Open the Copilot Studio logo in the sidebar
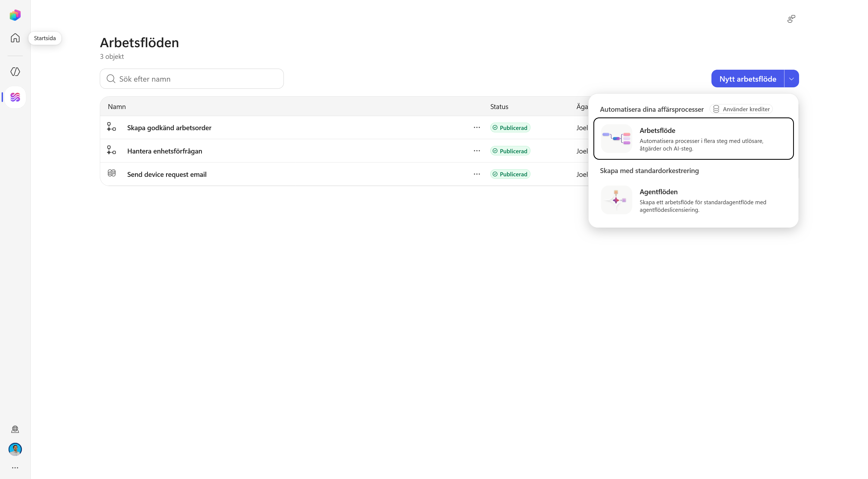 click(15, 15)
